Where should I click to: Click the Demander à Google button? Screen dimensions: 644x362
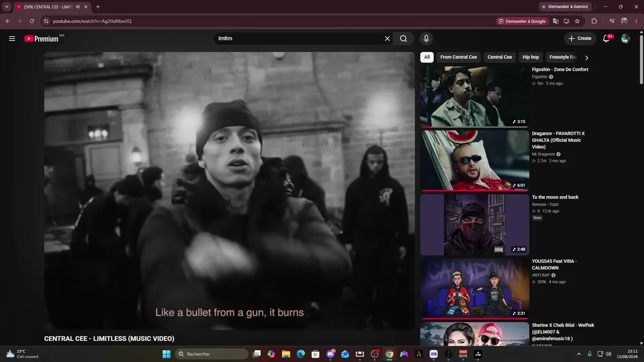pos(522,21)
